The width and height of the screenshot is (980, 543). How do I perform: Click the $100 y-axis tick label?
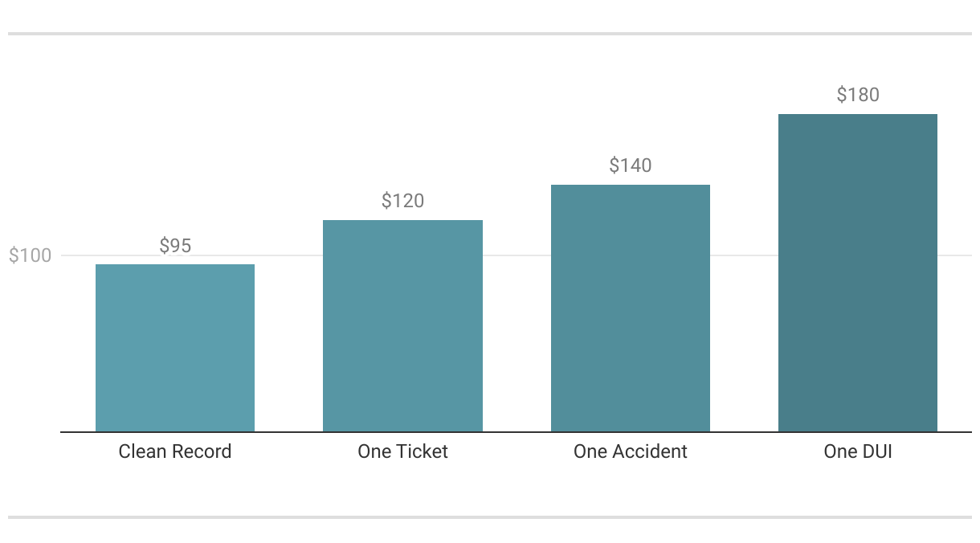30,256
